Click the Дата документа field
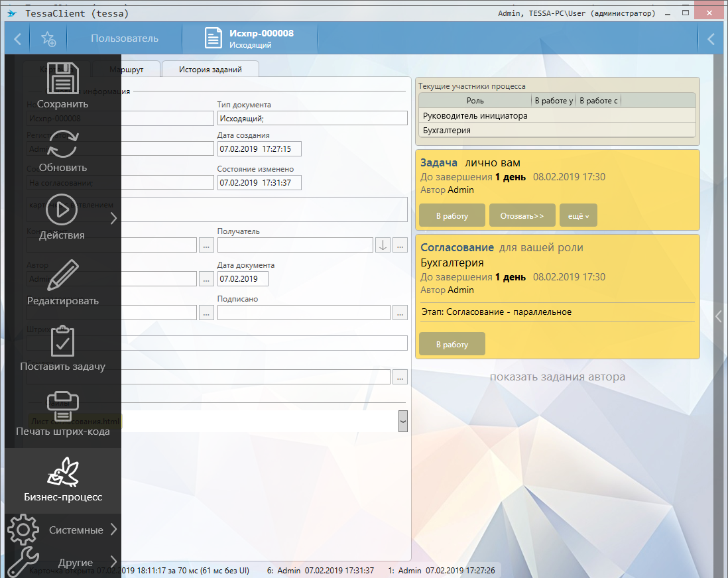The image size is (728, 578). [x=243, y=278]
